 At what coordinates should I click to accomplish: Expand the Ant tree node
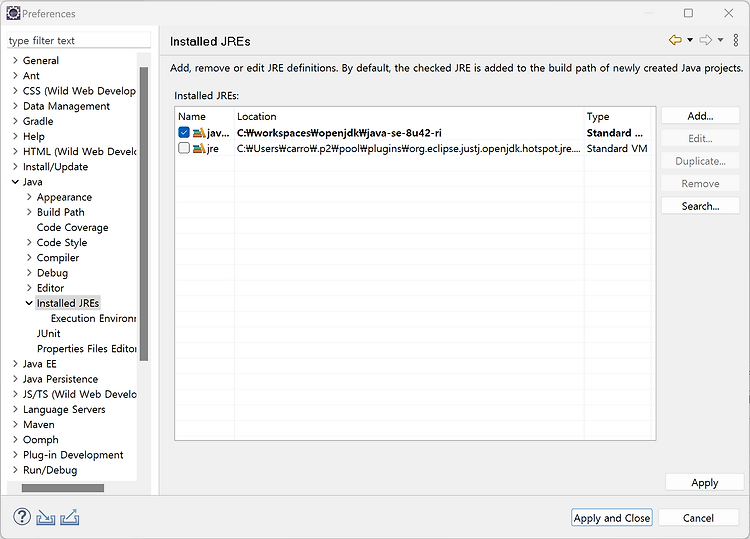pyautogui.click(x=15, y=76)
